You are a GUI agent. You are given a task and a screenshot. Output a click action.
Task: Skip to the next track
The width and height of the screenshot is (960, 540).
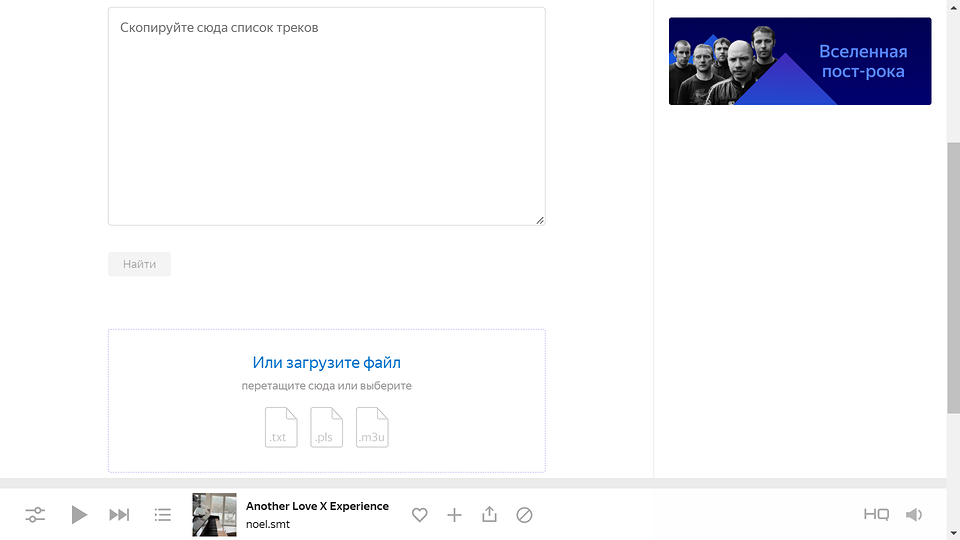point(119,515)
